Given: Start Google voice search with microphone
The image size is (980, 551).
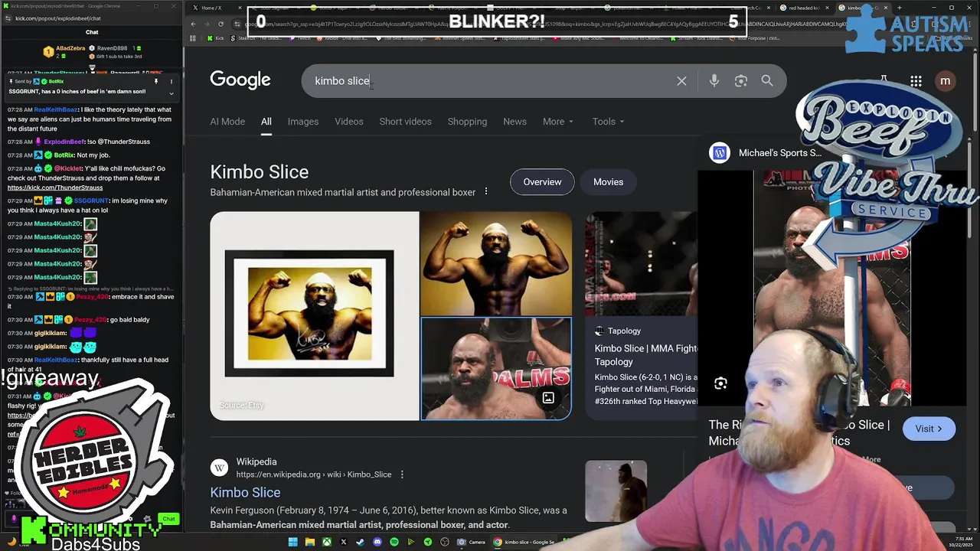Looking at the screenshot, I should tap(714, 81).
